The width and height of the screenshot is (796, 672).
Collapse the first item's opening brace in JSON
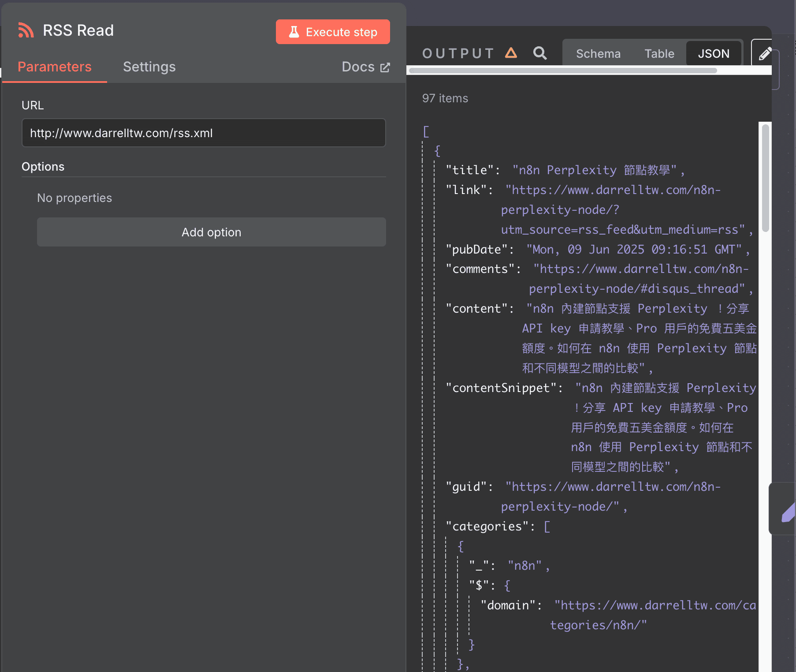tap(437, 150)
